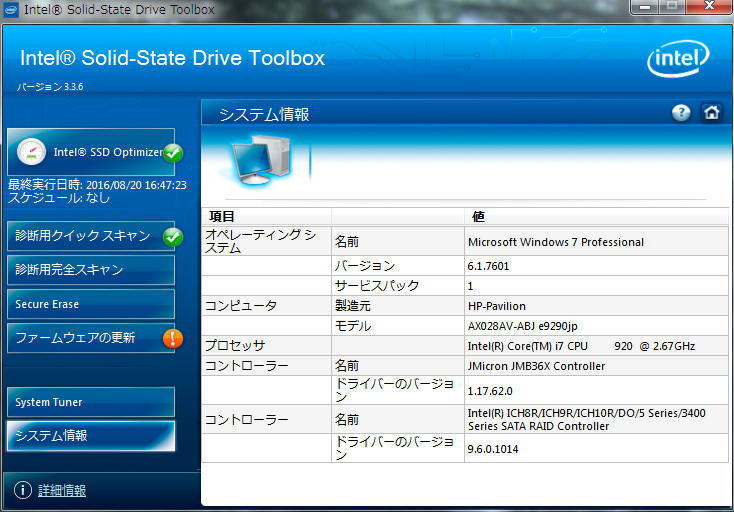This screenshot has width=734, height=512.
Task: Click the バージョン 3.3.6 label
Action: pyautogui.click(x=50, y=87)
